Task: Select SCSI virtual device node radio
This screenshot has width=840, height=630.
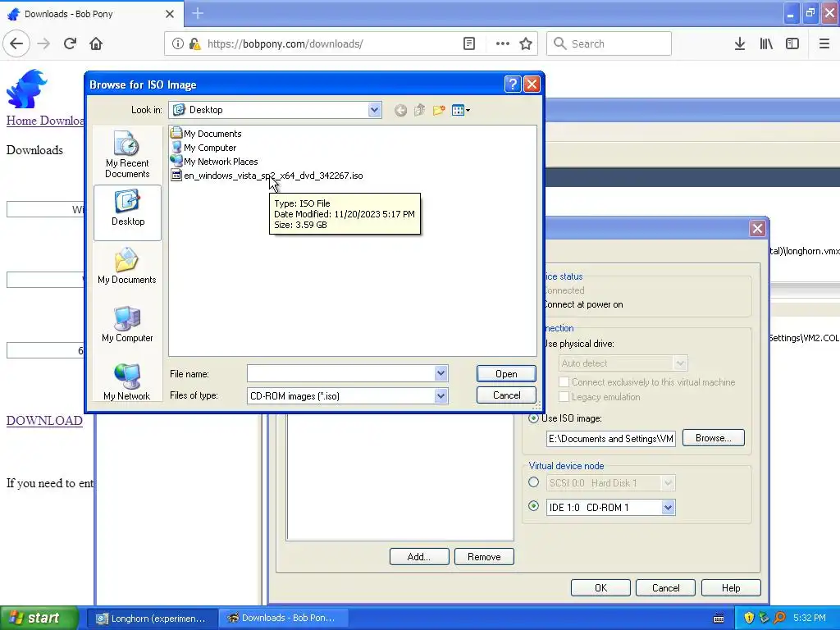Action: pos(533,482)
